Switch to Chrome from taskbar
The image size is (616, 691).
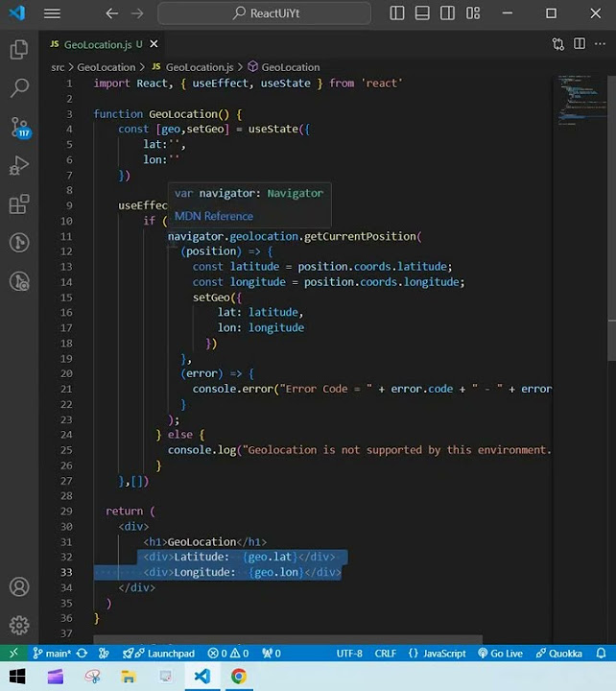click(238, 676)
